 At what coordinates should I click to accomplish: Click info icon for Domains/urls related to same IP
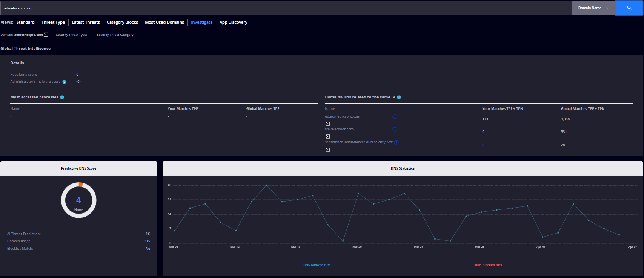coord(399,97)
